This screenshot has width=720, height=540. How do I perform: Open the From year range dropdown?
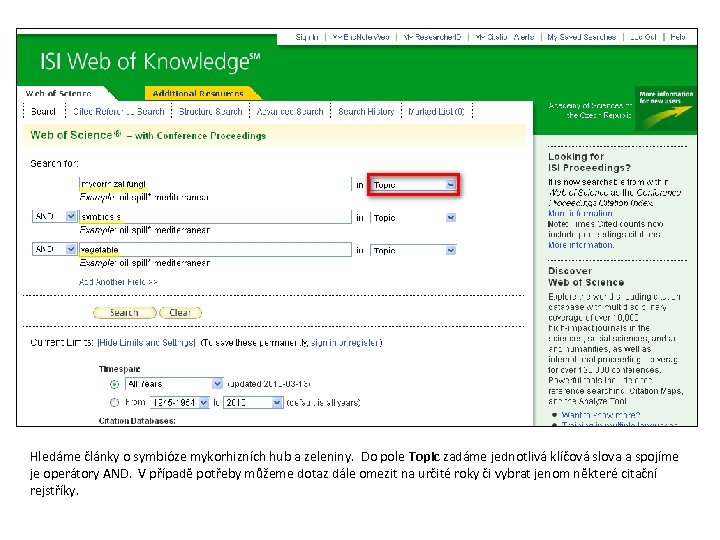(180, 403)
